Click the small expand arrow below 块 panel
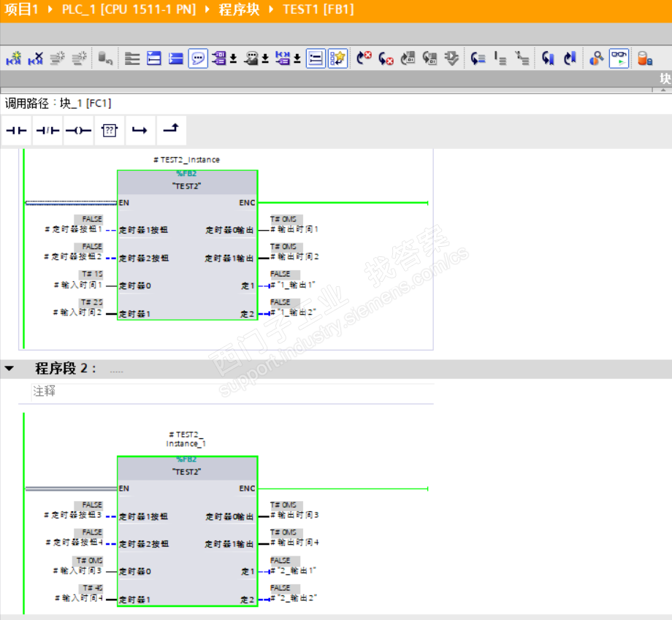This screenshot has width=672, height=620. (663, 90)
